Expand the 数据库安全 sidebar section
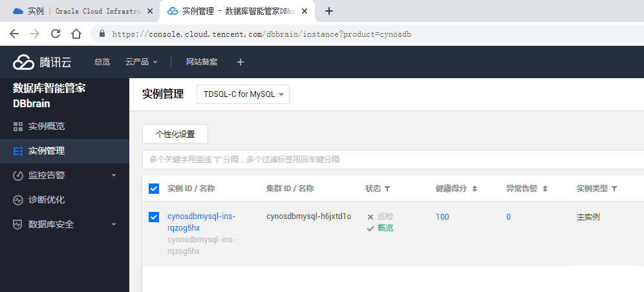 coord(114,224)
